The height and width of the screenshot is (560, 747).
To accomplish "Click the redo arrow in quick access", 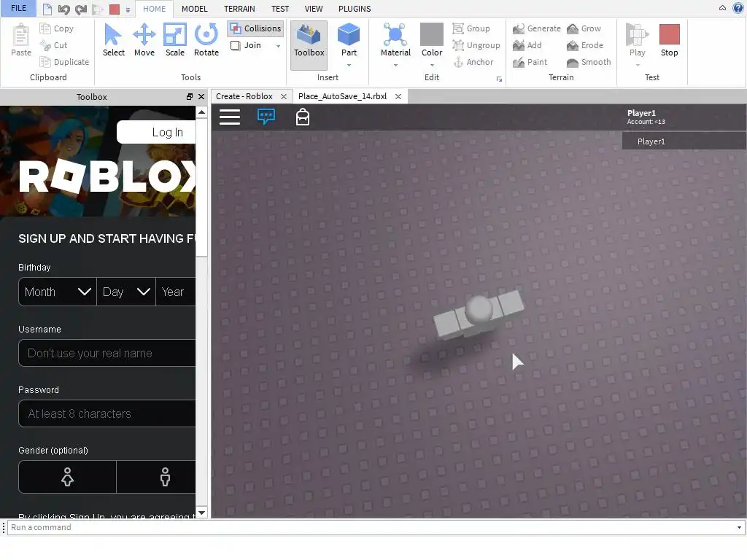I will coord(80,9).
